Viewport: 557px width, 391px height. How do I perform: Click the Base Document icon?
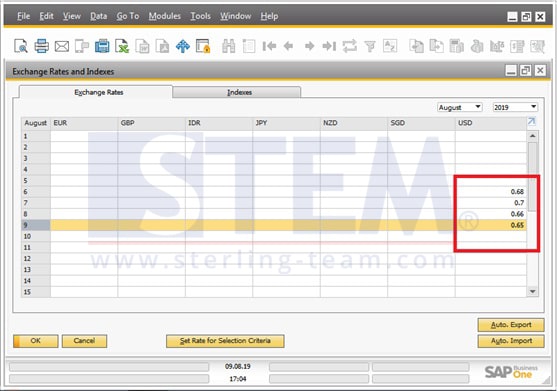click(416, 46)
